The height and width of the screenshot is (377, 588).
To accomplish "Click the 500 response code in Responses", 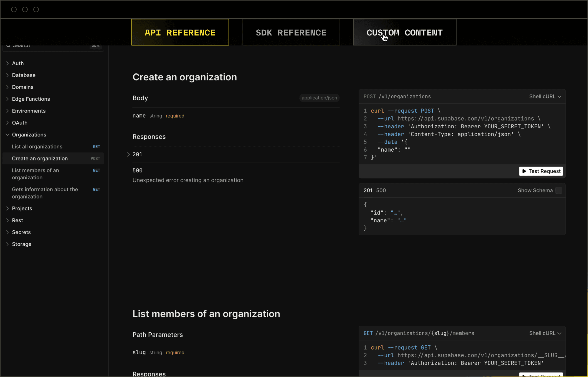I will (x=137, y=170).
